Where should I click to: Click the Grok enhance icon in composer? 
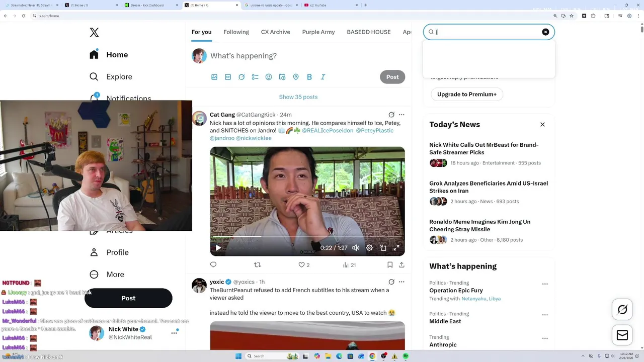click(x=242, y=77)
